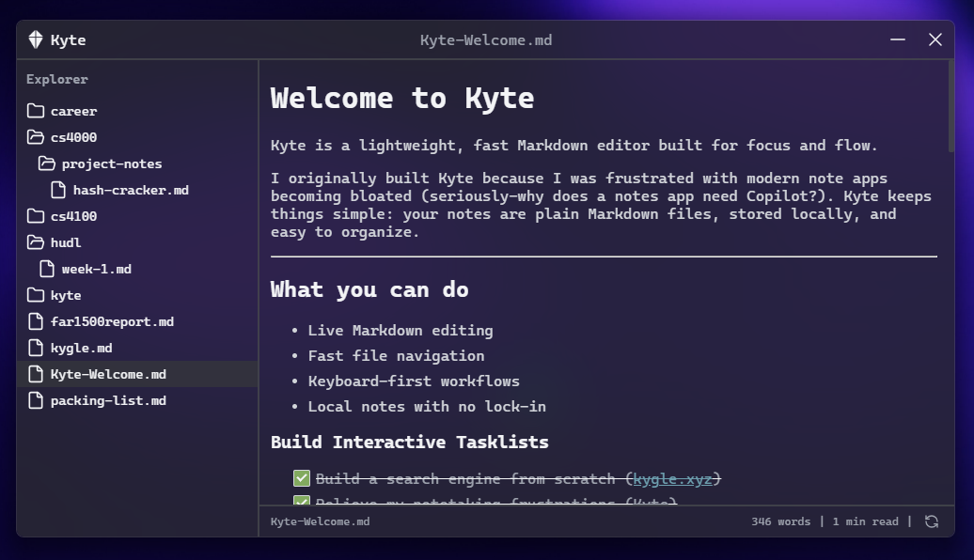The height and width of the screenshot is (560, 974).
Task: Click the project-notes folder icon
Action: tap(47, 163)
